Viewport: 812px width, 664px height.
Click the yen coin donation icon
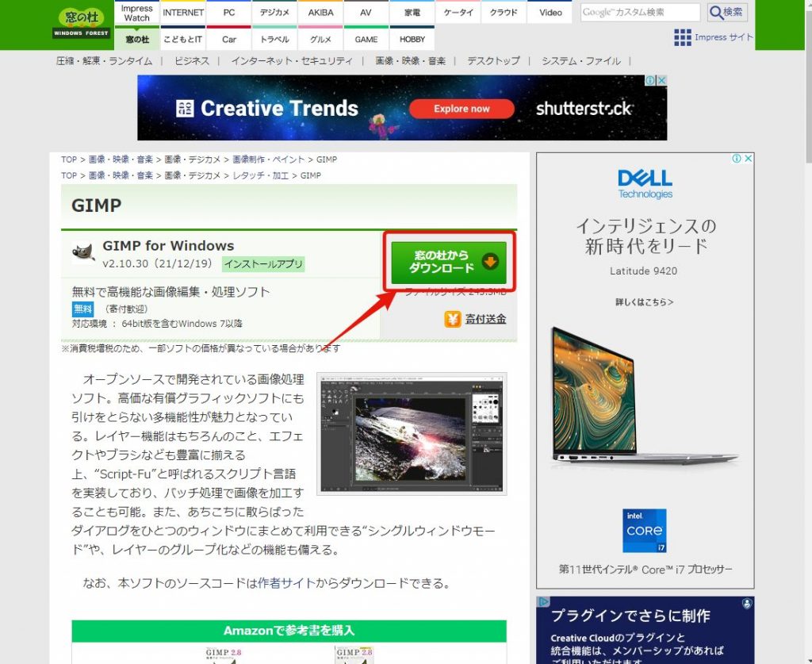tap(454, 319)
